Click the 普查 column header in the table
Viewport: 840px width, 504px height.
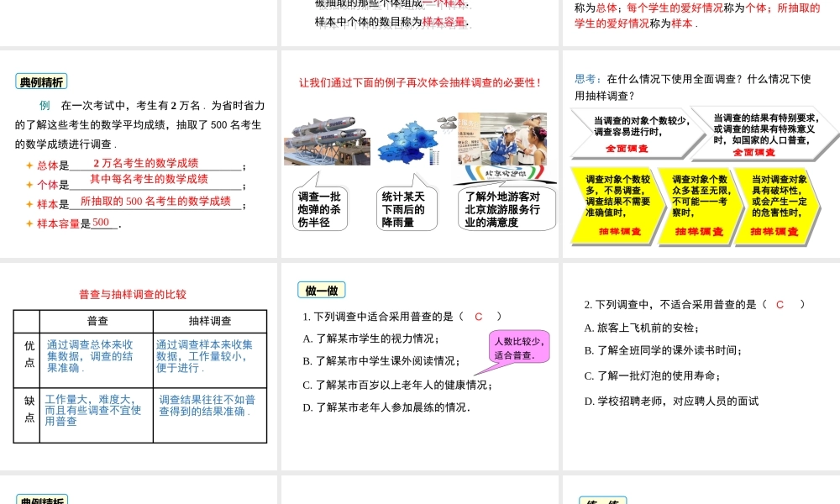coord(97,321)
